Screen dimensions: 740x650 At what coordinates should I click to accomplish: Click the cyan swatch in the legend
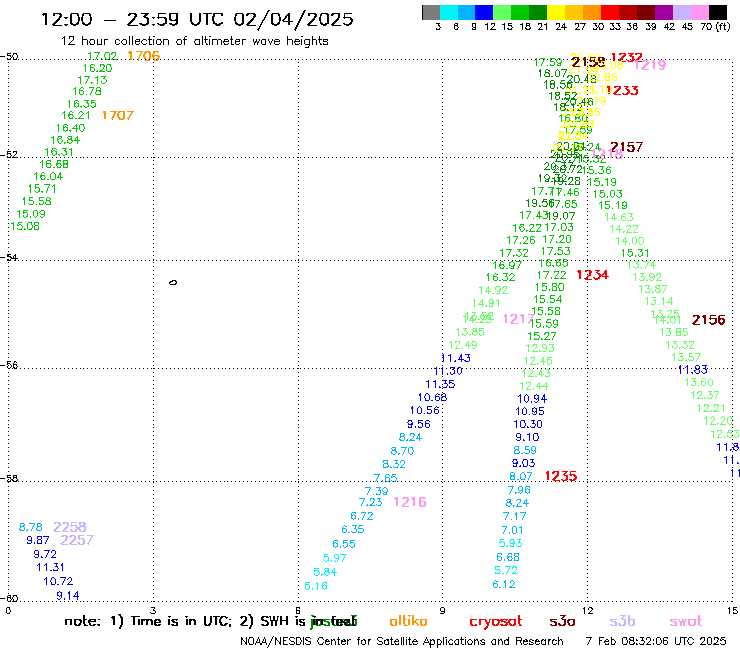pyautogui.click(x=449, y=12)
